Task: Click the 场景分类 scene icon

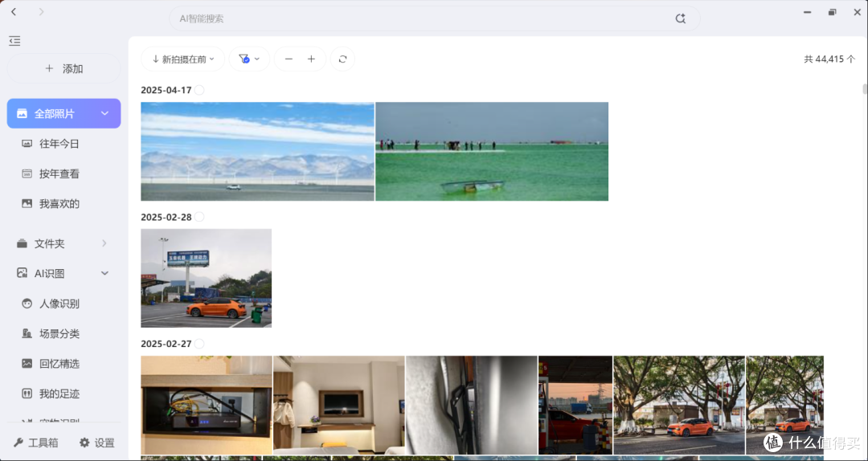Action: tap(27, 334)
